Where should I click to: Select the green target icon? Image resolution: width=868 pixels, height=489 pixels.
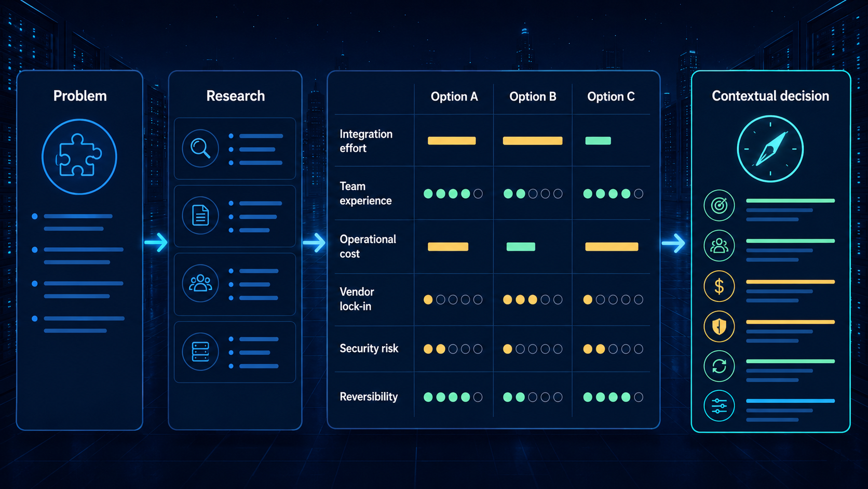point(719,205)
